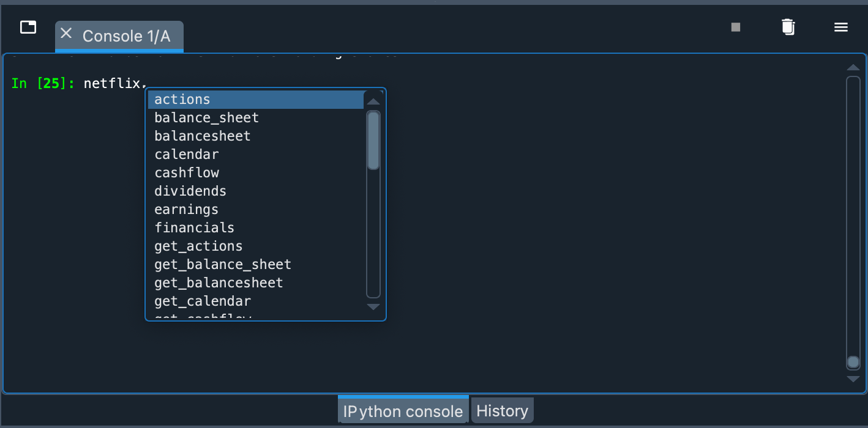Click the trash icon to remove console

tap(788, 27)
